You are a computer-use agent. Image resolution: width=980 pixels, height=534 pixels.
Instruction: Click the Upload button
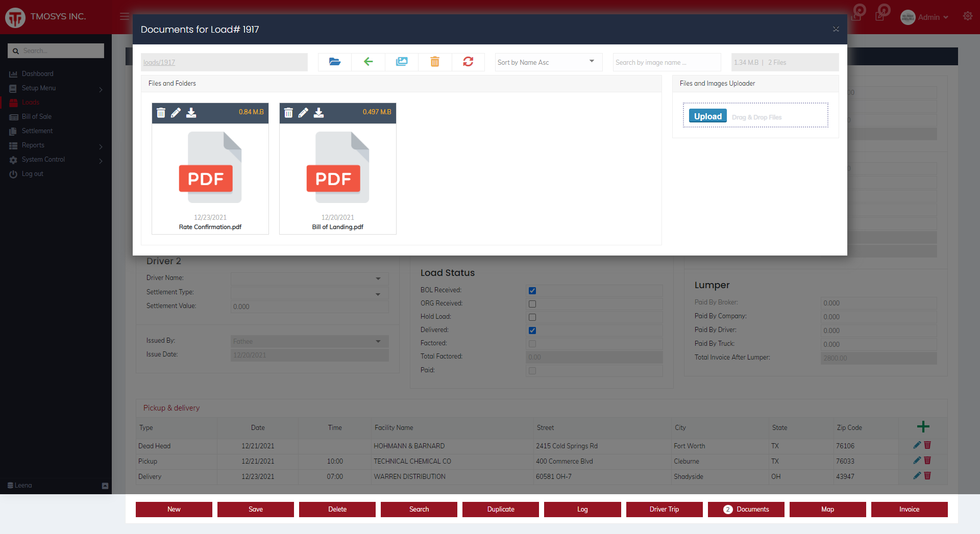(707, 116)
